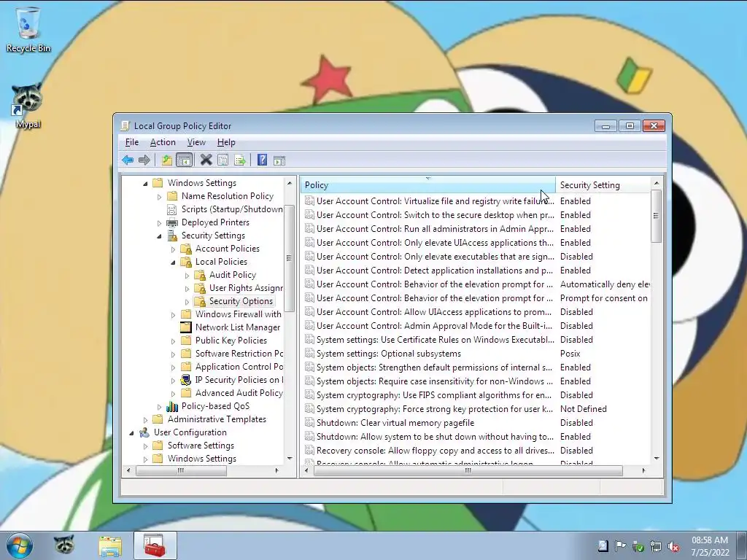Open the Action menu
This screenshot has height=560, width=747.
163,142
